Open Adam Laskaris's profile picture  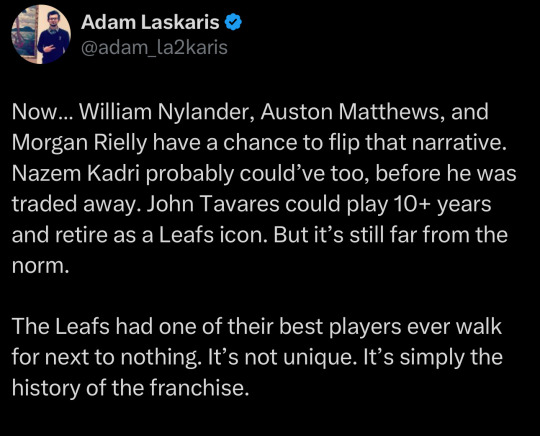tap(41, 34)
